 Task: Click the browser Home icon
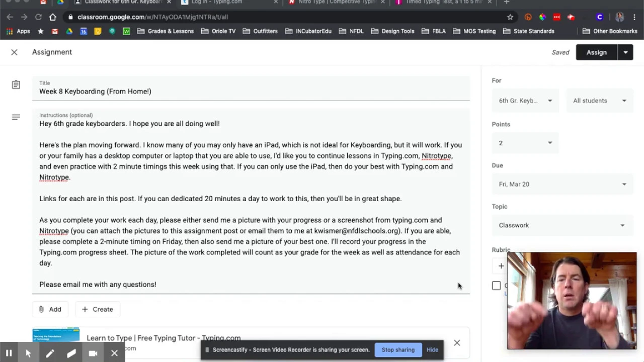(53, 17)
